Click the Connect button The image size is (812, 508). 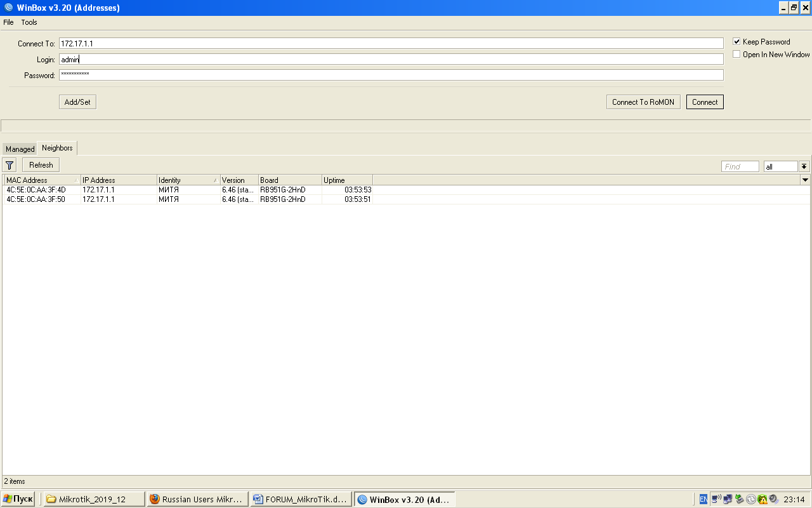click(705, 102)
